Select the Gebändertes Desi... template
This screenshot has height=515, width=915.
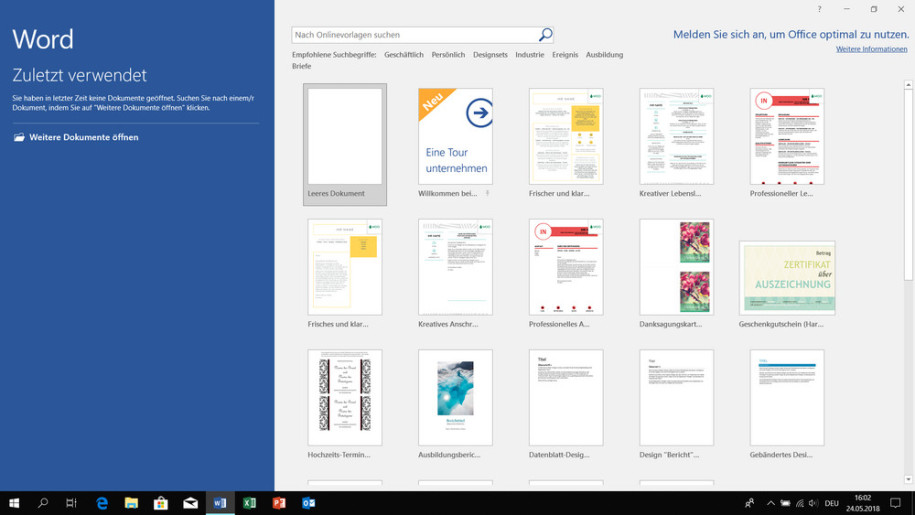[x=787, y=398]
